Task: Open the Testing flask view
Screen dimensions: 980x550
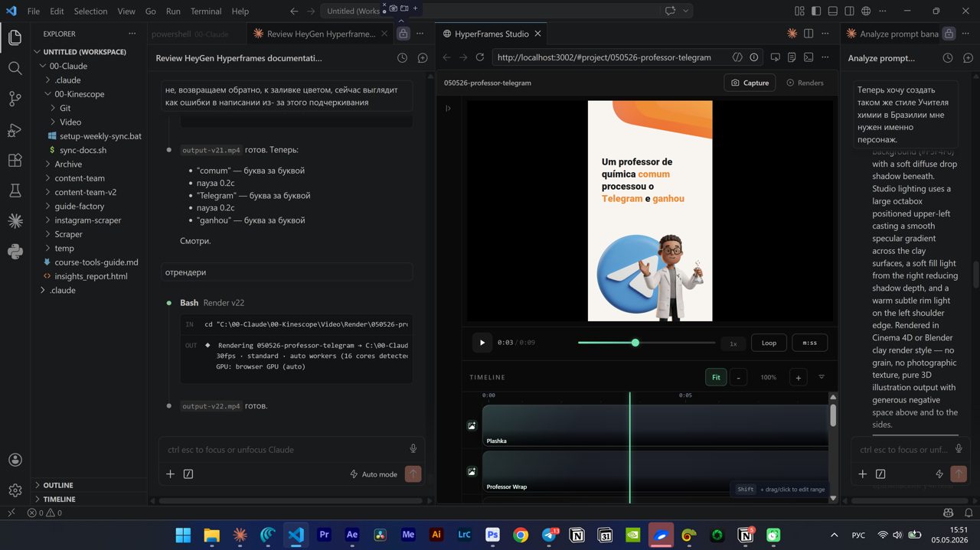Action: click(15, 190)
